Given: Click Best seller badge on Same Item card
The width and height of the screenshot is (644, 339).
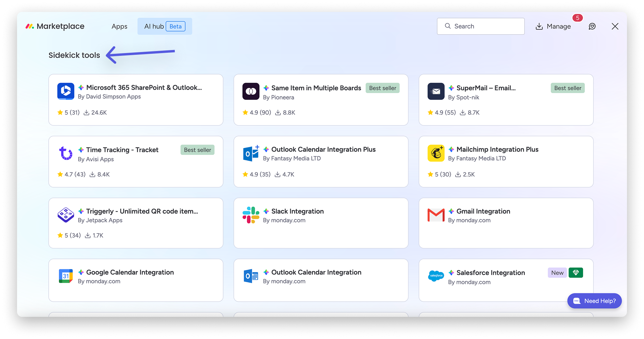Looking at the screenshot, I should tap(383, 88).
